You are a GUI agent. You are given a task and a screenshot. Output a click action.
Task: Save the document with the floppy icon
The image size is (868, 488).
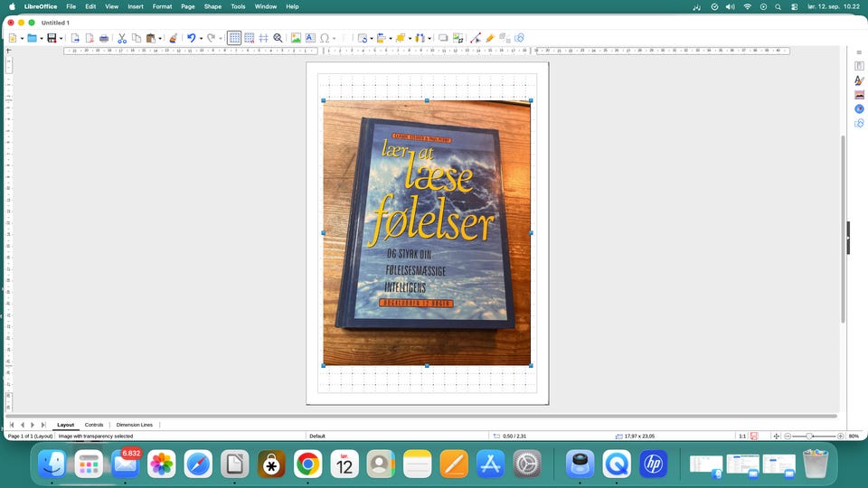(52, 38)
